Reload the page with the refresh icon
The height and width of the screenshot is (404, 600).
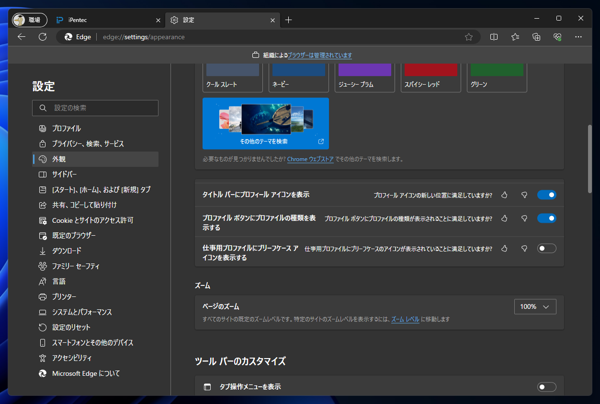[43, 37]
